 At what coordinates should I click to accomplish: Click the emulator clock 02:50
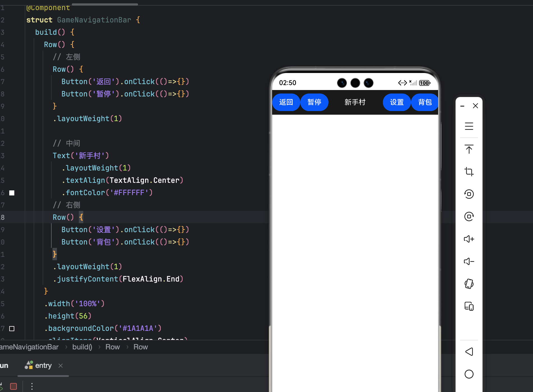pyautogui.click(x=288, y=83)
